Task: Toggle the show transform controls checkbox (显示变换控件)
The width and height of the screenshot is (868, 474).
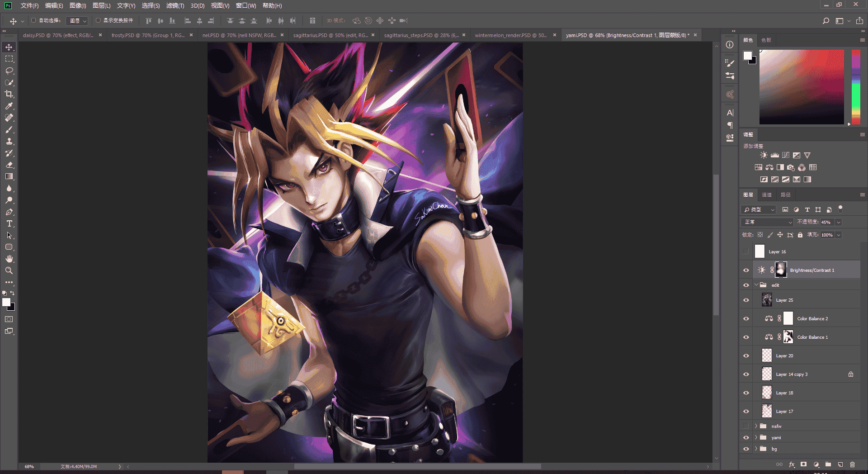Action: 98,20
